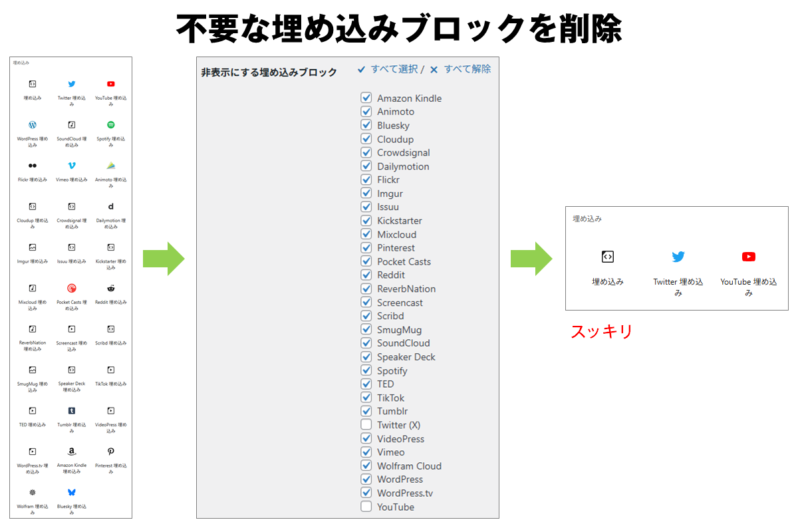Select the WordPress embed block icon
This screenshot has height=532, width=798.
click(x=33, y=125)
